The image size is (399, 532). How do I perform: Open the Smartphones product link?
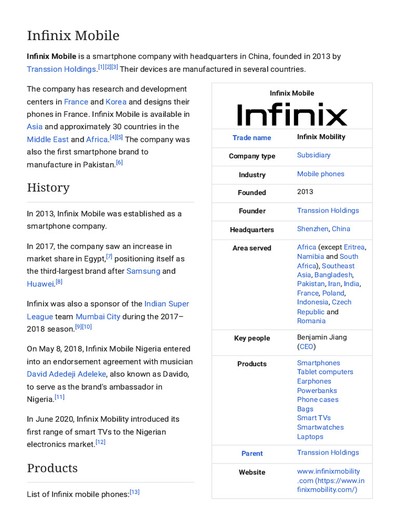pyautogui.click(x=318, y=363)
